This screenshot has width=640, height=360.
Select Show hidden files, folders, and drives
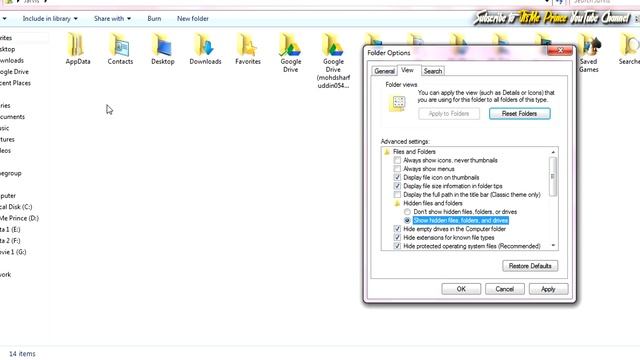coord(407,220)
